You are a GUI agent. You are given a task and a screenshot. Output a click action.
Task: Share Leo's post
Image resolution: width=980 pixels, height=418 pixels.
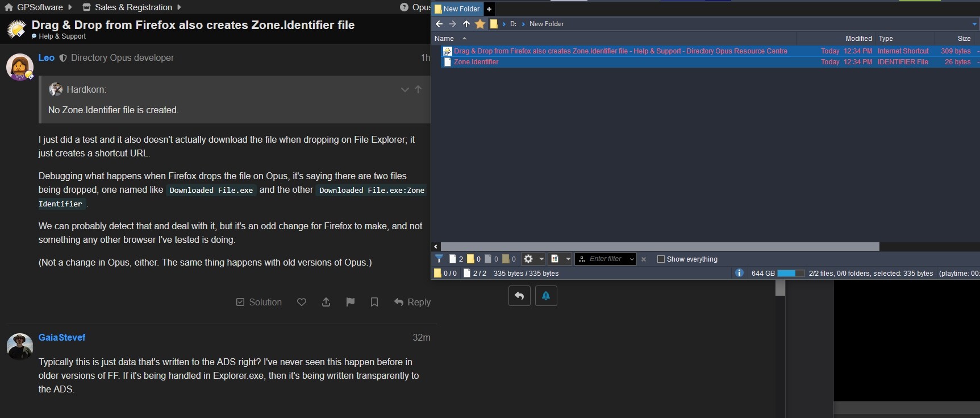point(326,302)
